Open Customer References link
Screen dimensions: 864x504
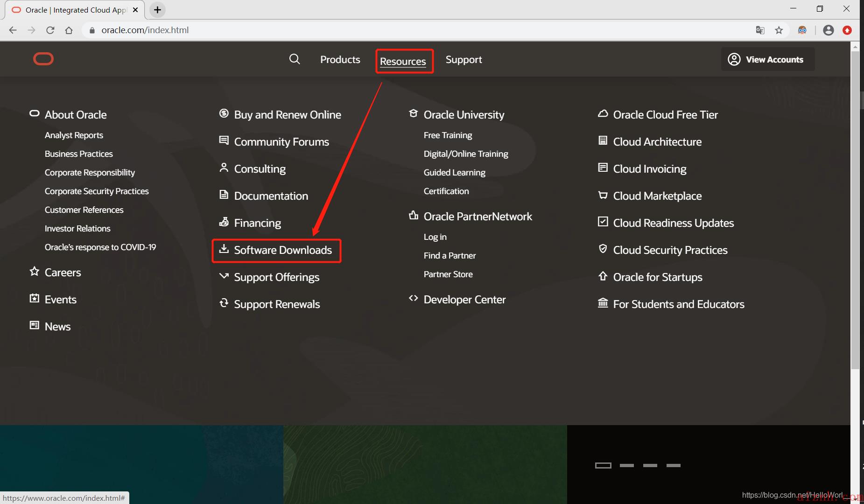pyautogui.click(x=84, y=210)
